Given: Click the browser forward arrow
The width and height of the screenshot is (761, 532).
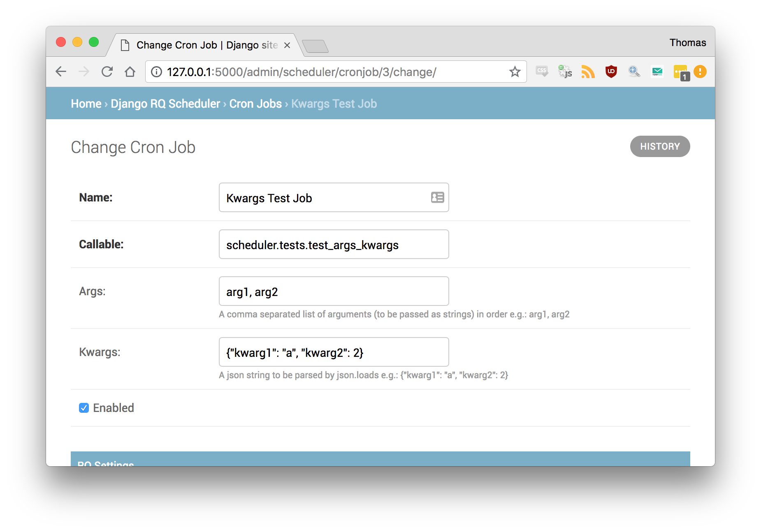Looking at the screenshot, I should coord(84,72).
